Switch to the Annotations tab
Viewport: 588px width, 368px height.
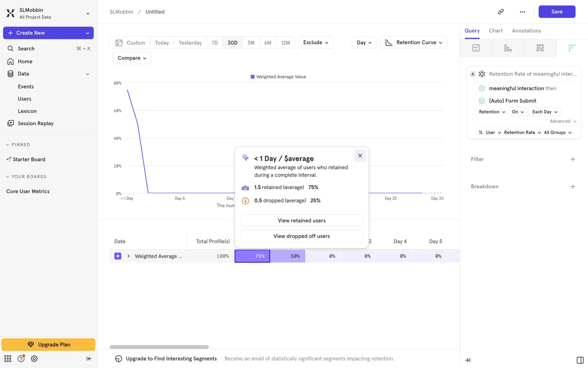pyautogui.click(x=526, y=31)
